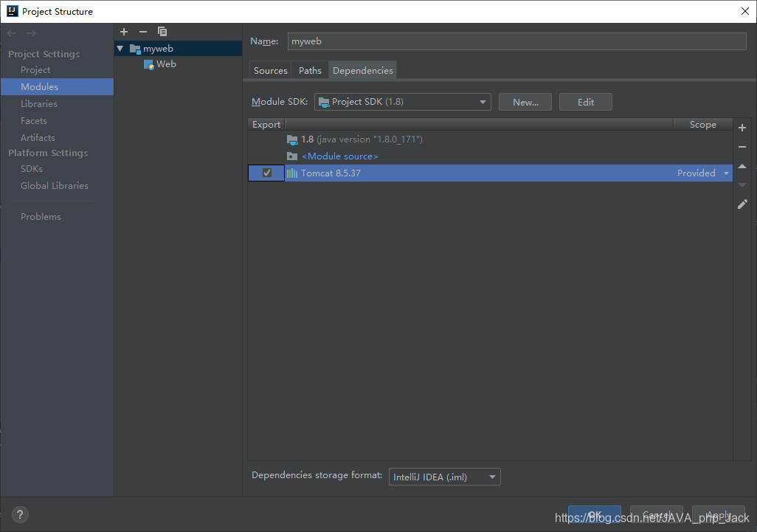Image resolution: width=757 pixels, height=532 pixels.
Task: Move the Tomcat dependency down
Action: pyautogui.click(x=742, y=185)
